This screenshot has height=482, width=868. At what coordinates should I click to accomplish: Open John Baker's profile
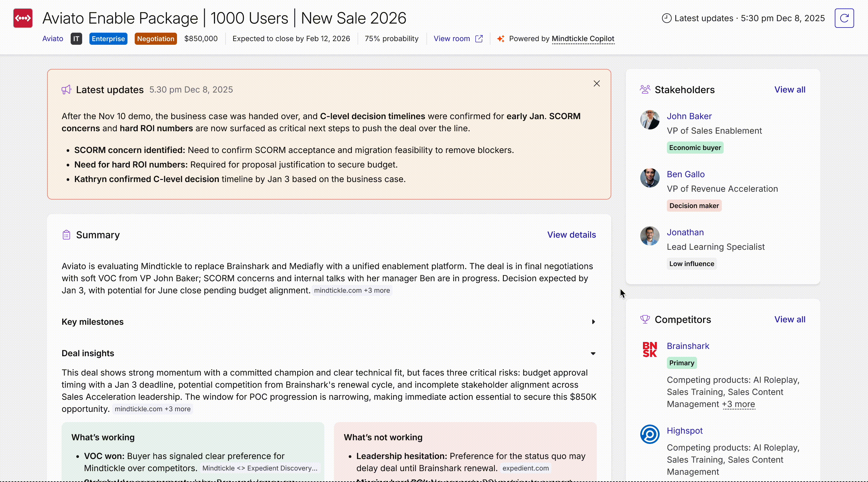pyautogui.click(x=689, y=116)
